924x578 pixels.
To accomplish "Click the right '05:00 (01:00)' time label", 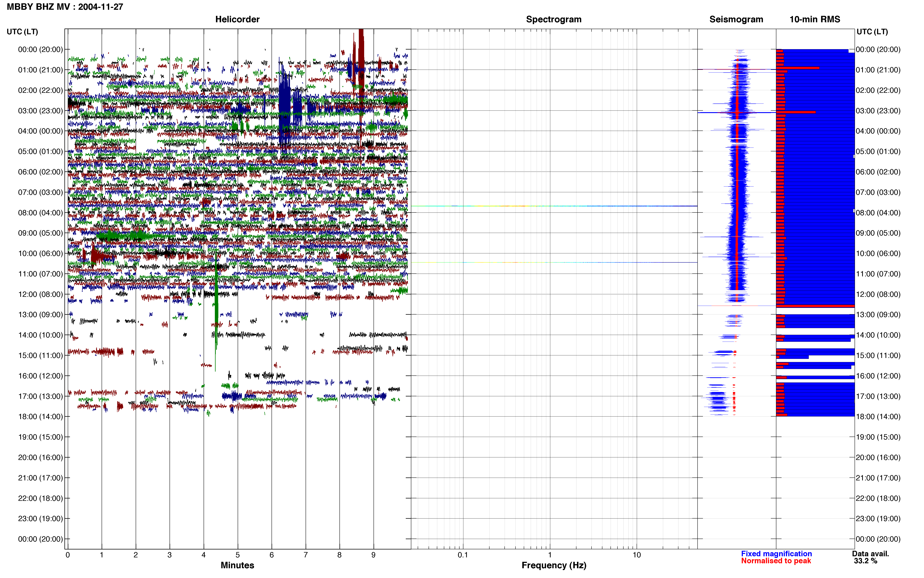I will click(x=878, y=152).
